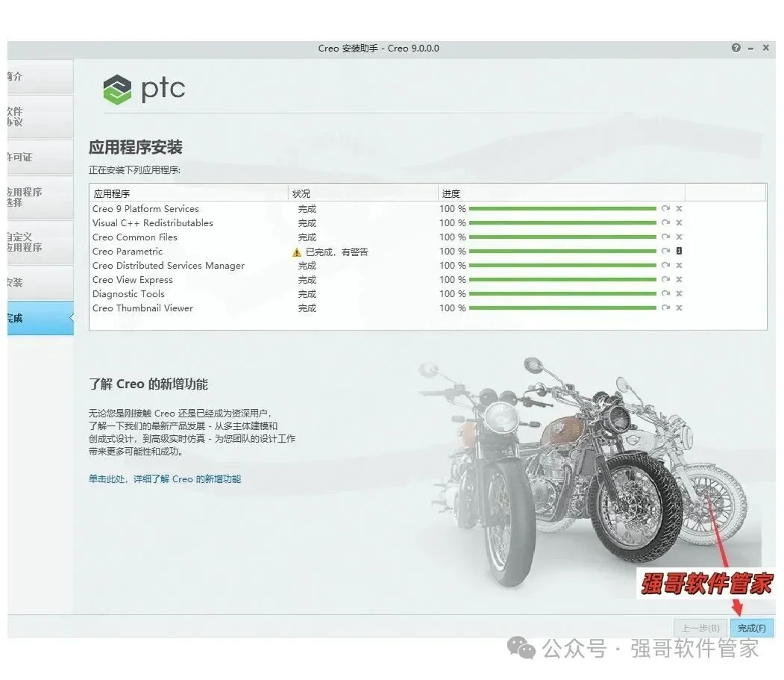The height and width of the screenshot is (680, 784).
Task: Switch to the 安装 install step
Action: [x=40, y=282]
